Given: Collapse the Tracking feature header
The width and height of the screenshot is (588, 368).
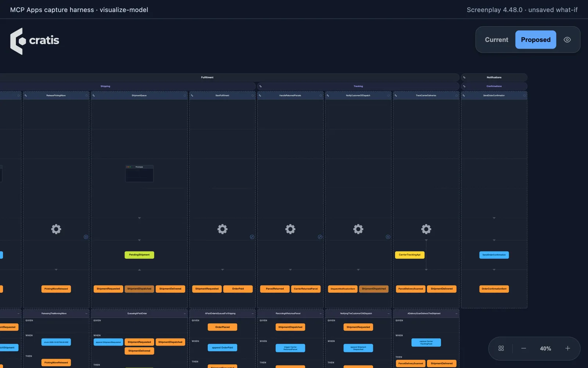Looking at the screenshot, I should [261, 86].
